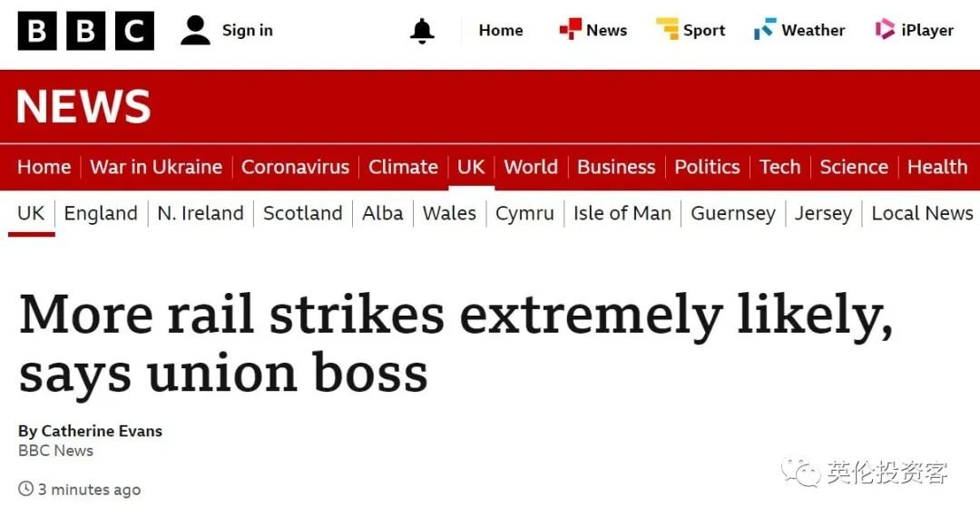Click the clock icon beside 3 minutes ago
This screenshot has height=516, width=980.
(25, 489)
